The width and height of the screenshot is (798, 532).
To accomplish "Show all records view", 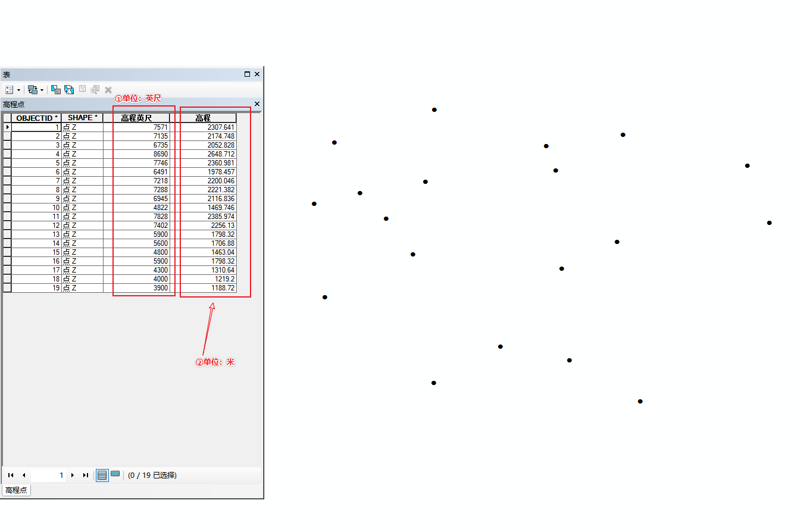I will pyautogui.click(x=102, y=475).
